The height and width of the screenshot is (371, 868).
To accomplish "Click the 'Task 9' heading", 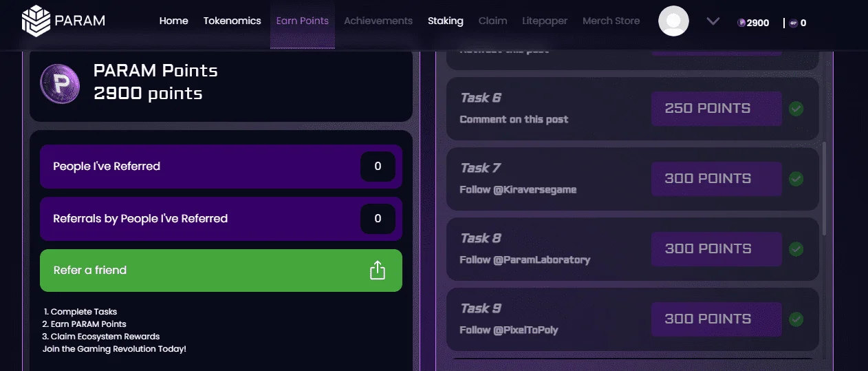I will (x=480, y=308).
